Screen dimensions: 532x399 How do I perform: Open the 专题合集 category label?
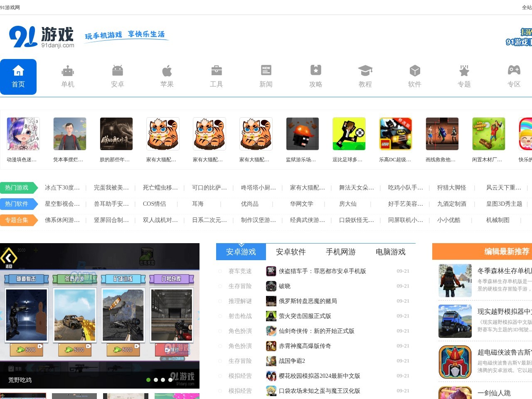pos(19,220)
